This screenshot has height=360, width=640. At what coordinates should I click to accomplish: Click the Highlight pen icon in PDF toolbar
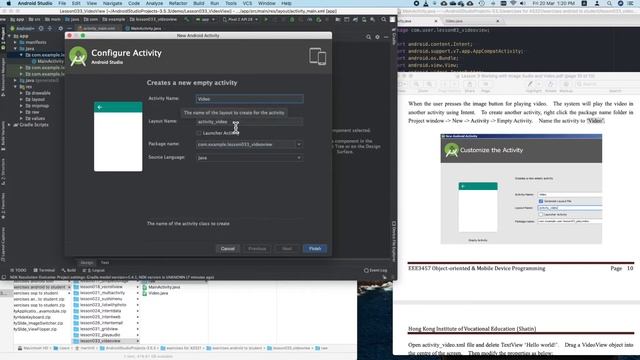coord(530,84)
